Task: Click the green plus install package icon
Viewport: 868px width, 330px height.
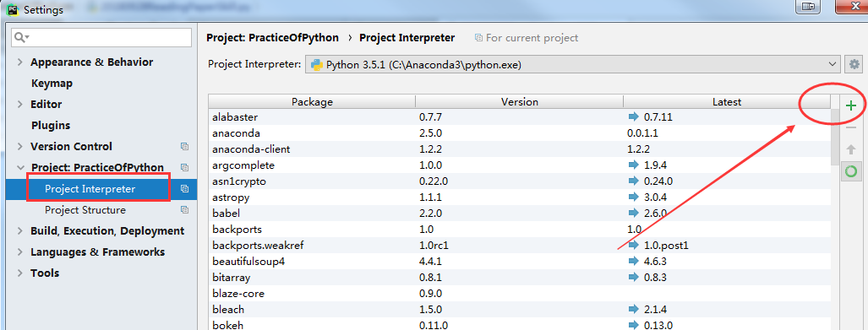Action: click(851, 105)
